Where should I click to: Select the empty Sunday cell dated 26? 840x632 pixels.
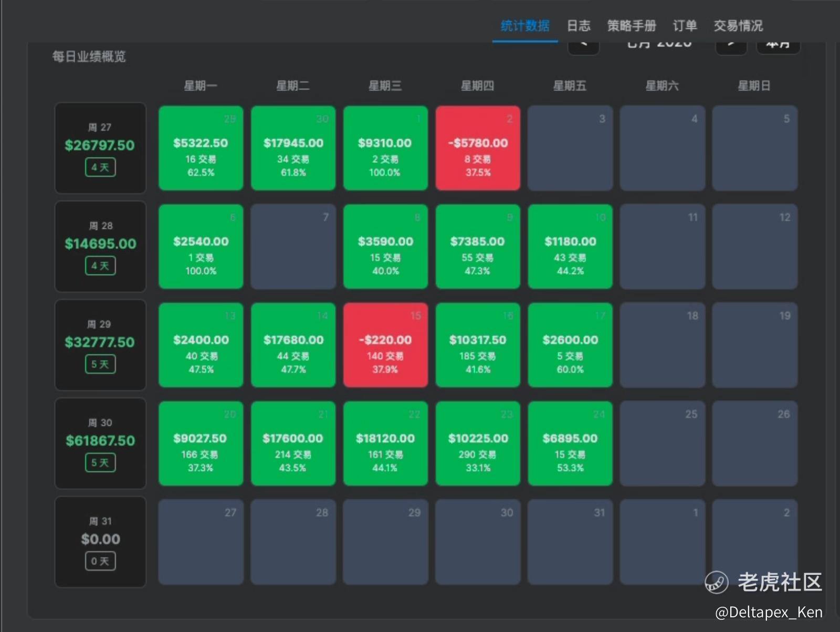(755, 444)
